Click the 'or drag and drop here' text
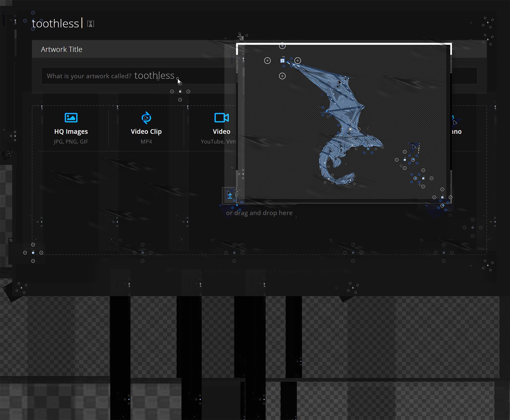Image resolution: width=510 pixels, height=420 pixels. [x=259, y=213]
